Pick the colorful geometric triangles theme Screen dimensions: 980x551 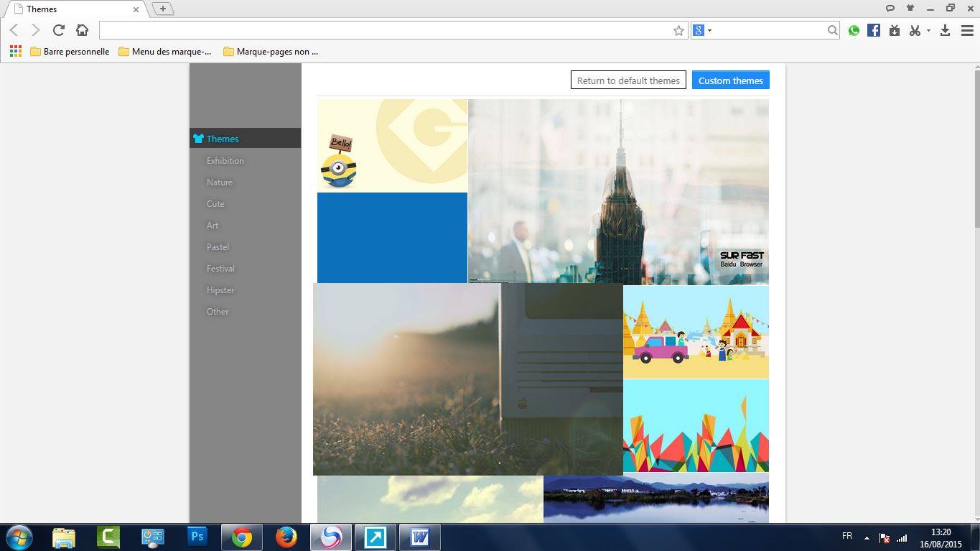click(x=696, y=425)
